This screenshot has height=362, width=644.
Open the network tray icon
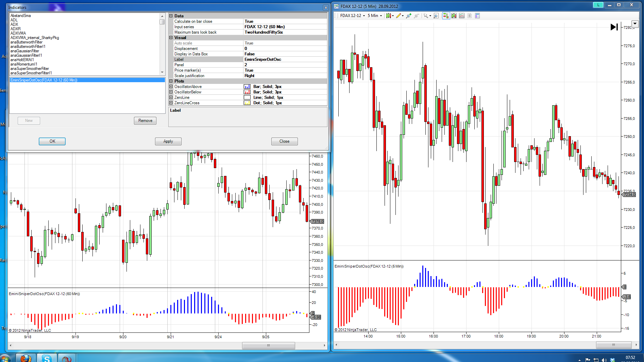point(596,360)
